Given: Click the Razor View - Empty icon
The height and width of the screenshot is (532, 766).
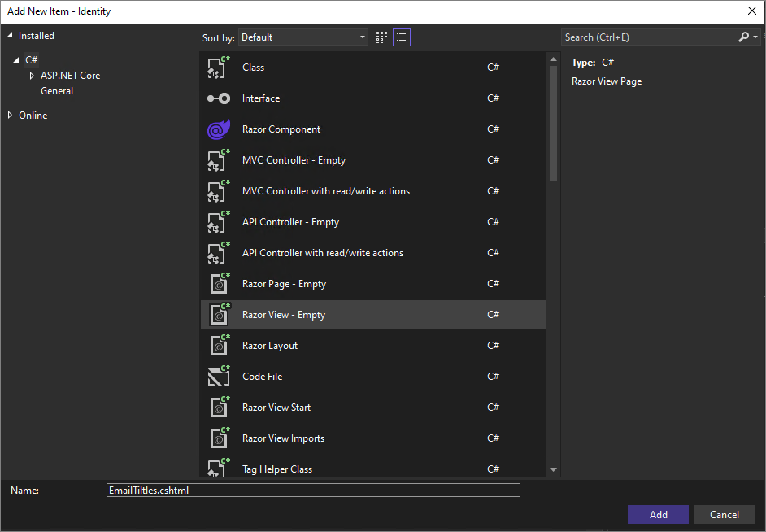Looking at the screenshot, I should coord(219,315).
